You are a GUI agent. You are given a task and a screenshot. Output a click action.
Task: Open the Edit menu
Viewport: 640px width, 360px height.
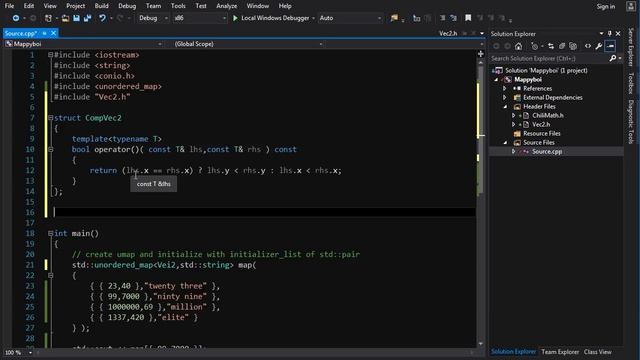pos(29,6)
